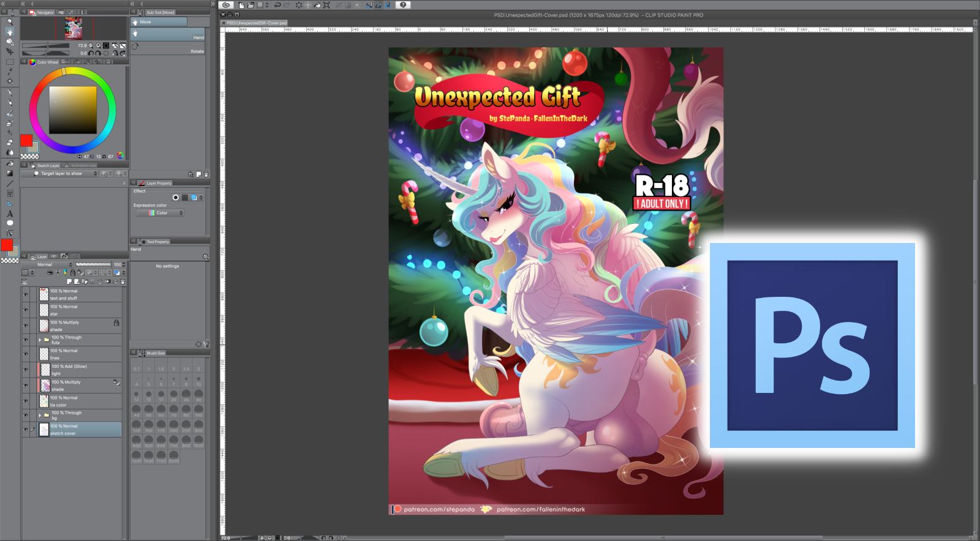Click the Navigator zoom slider

tap(45, 45)
